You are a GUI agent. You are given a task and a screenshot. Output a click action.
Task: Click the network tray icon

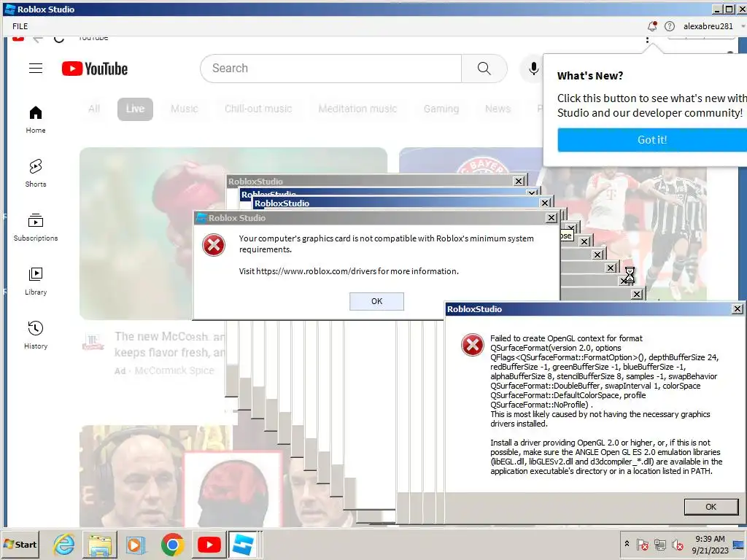[660, 544]
